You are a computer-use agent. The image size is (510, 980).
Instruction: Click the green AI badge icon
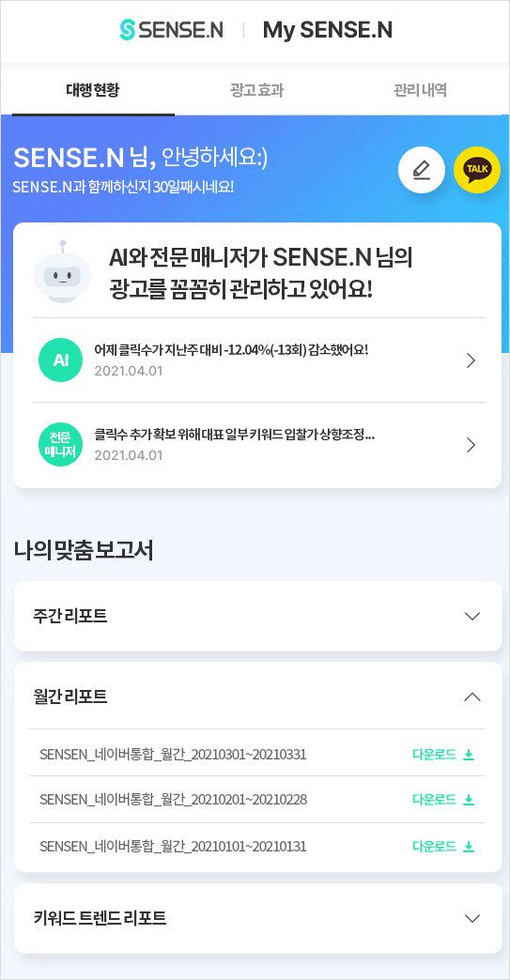(x=61, y=360)
